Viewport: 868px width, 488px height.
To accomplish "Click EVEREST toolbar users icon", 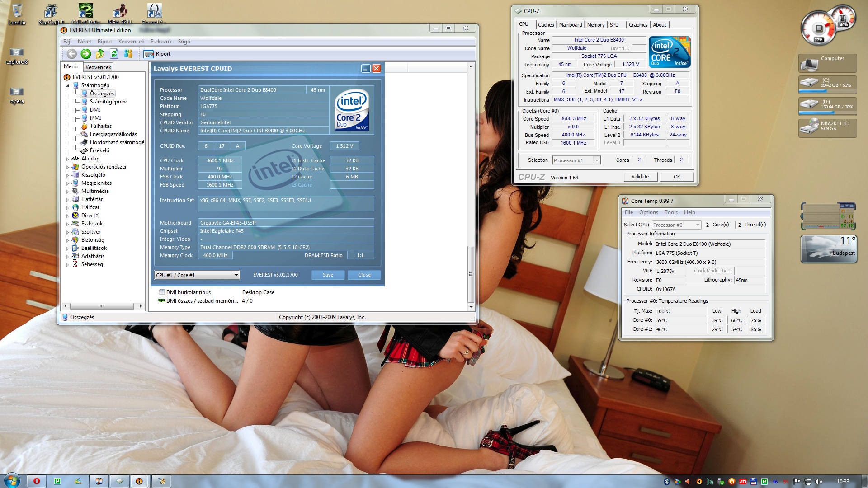I will point(128,54).
